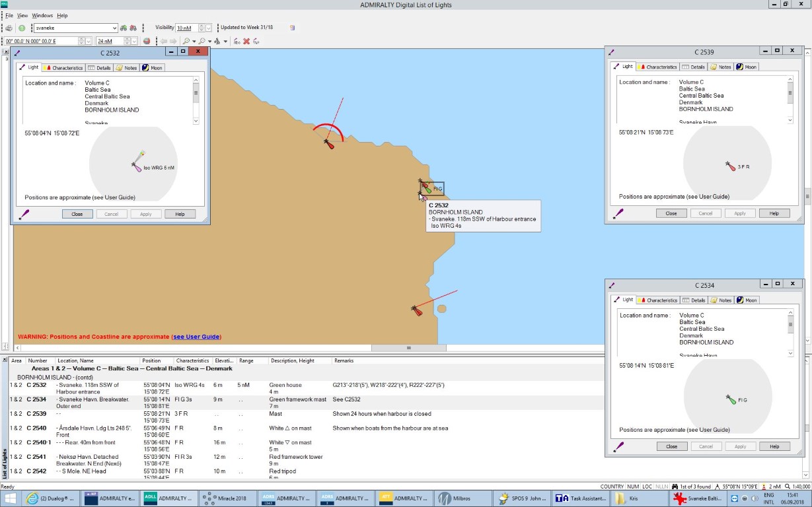Click Help button in C 2532 window
This screenshot has width=812, height=507.
pos(180,214)
